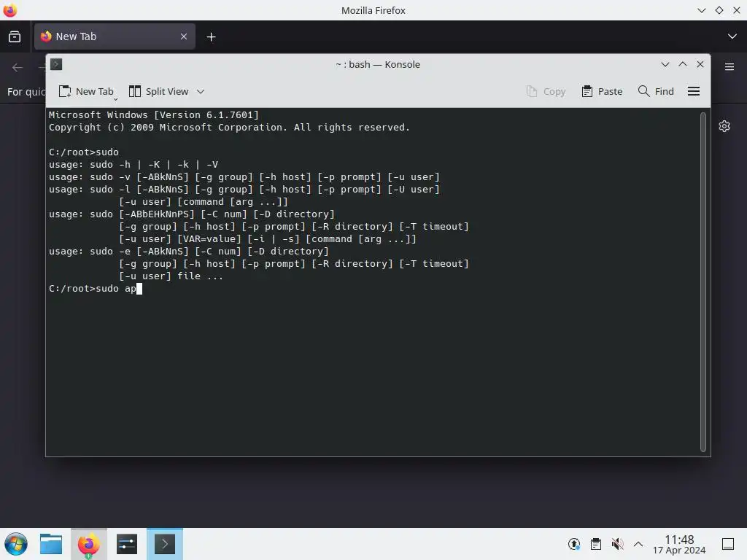
Task: Click the Copy button in Konsole
Action: click(546, 91)
